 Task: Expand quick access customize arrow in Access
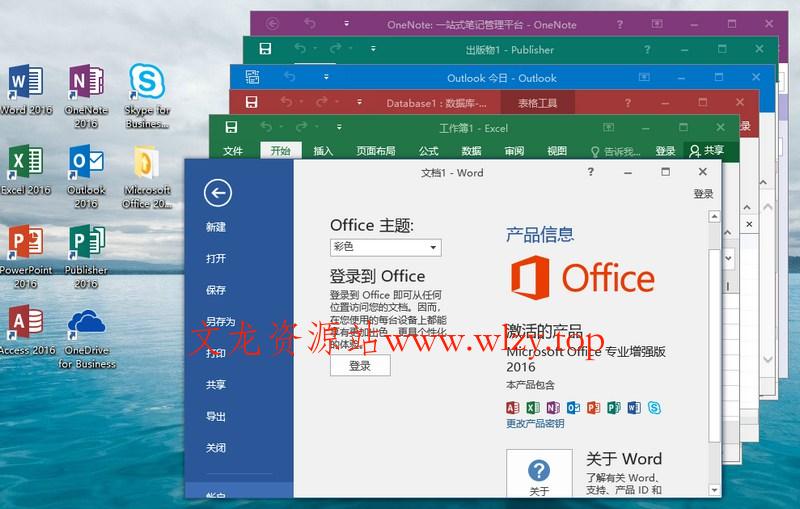click(x=360, y=102)
